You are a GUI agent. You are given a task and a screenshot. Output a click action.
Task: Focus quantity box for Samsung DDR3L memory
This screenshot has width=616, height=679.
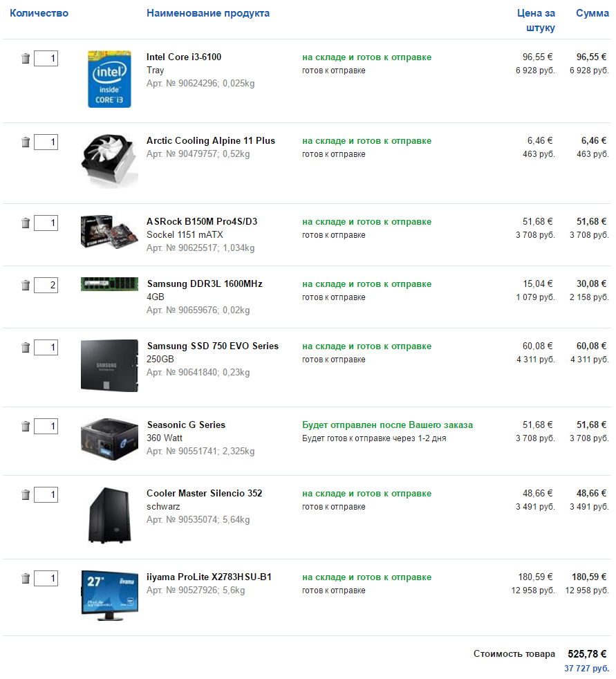click(x=46, y=285)
